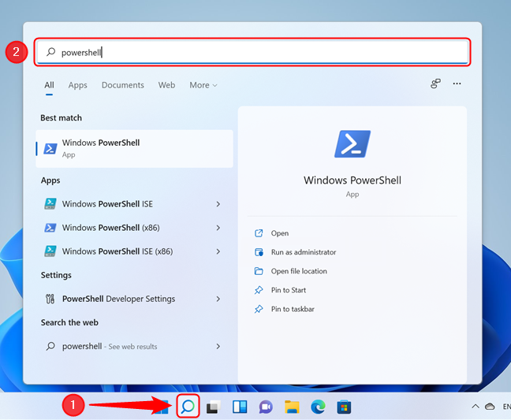Choose Run as administrator

click(x=304, y=252)
